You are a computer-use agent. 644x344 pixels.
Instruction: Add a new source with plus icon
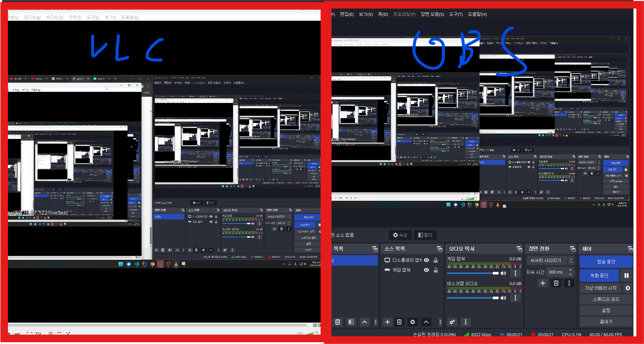388,322
